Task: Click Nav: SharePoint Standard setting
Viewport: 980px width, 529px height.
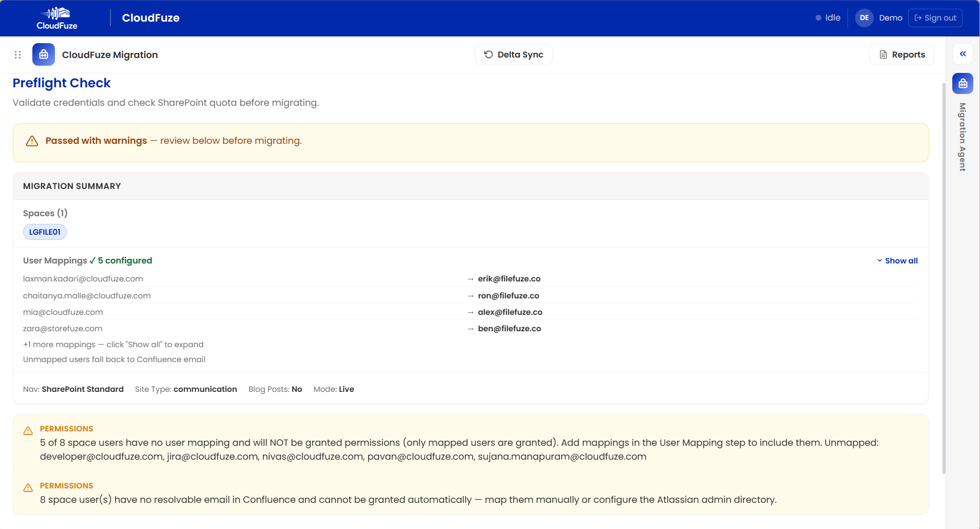Action: point(73,389)
